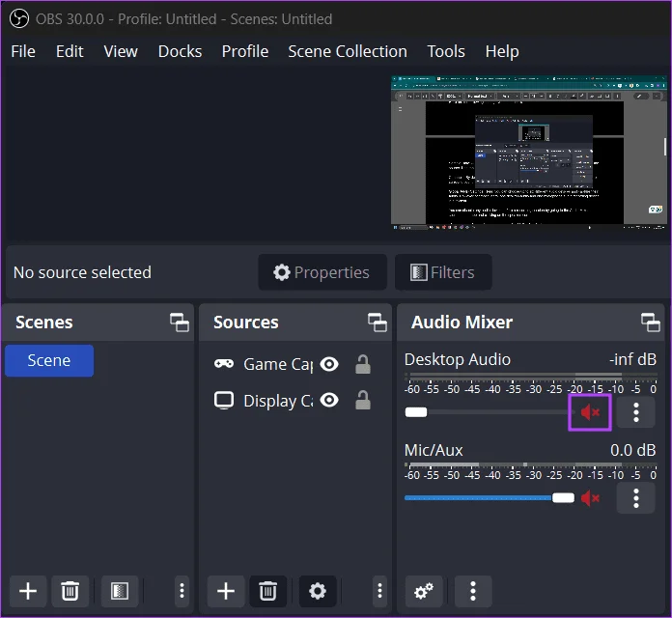Select the Game Capture source
This screenshot has height=618, width=672.
click(278, 364)
